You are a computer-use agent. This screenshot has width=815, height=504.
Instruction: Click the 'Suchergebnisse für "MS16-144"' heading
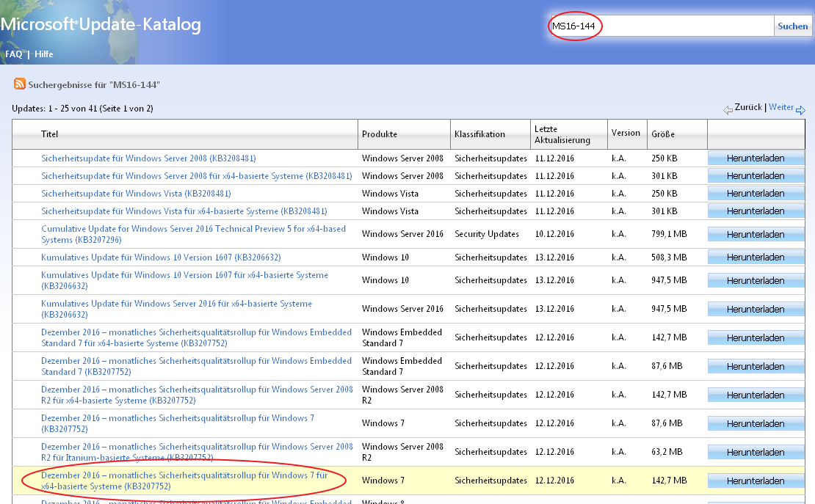pyautogui.click(x=94, y=84)
